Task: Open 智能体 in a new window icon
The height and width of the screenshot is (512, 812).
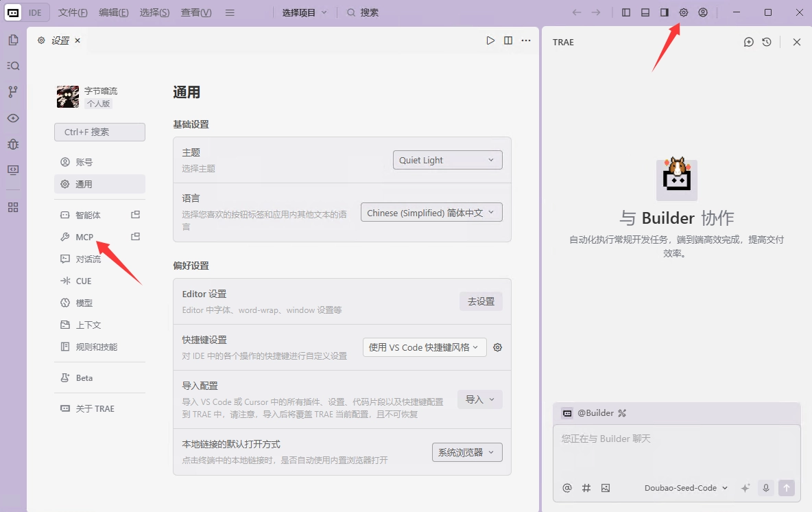Action: coord(135,215)
